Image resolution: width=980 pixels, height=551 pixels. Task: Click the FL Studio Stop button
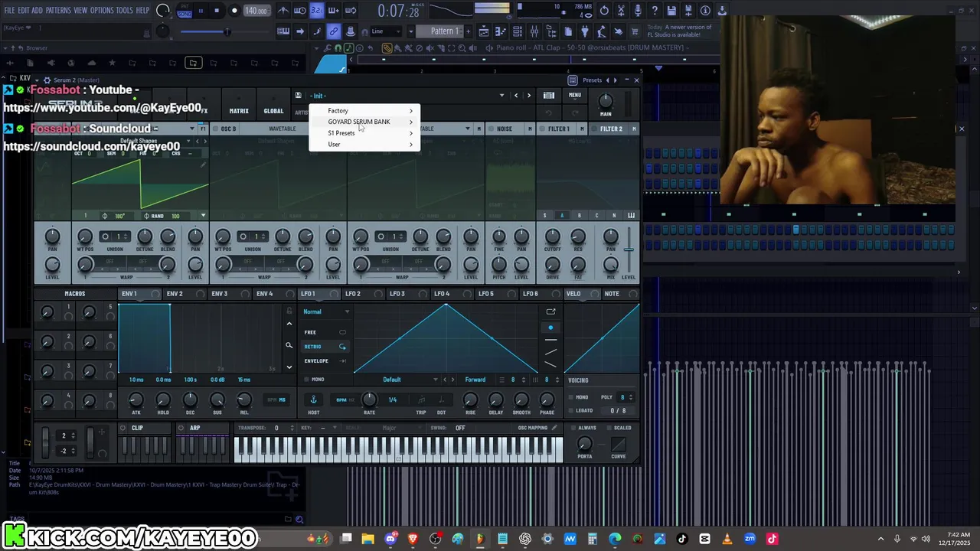point(217,11)
